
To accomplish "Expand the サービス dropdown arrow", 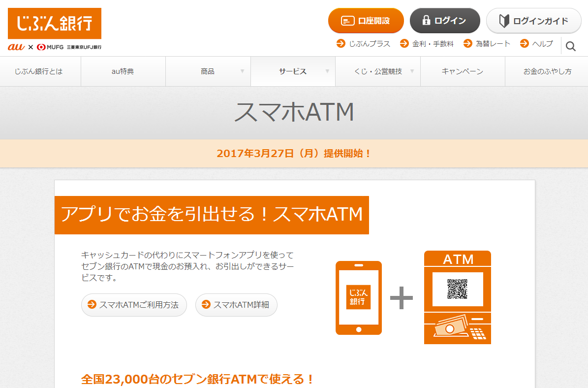I will tap(327, 71).
